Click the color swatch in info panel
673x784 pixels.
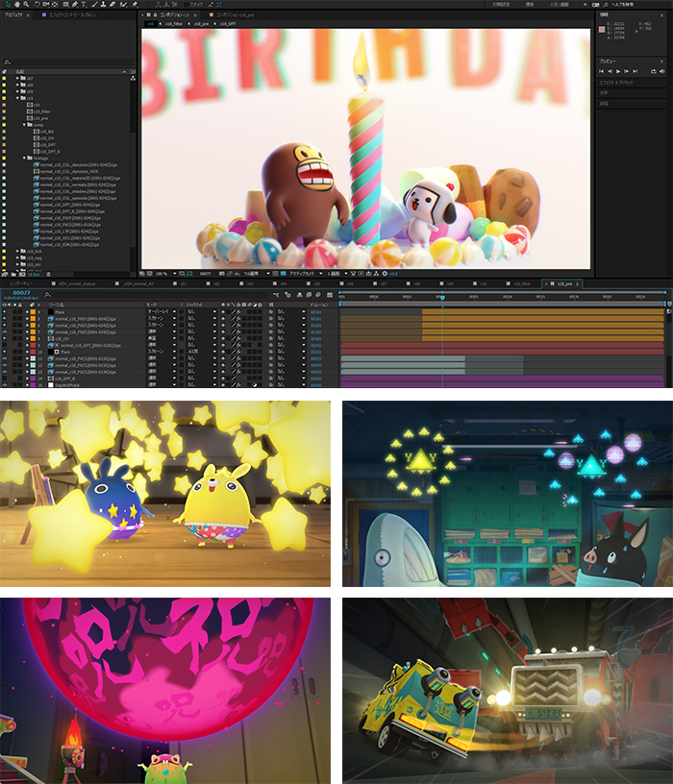(603, 30)
